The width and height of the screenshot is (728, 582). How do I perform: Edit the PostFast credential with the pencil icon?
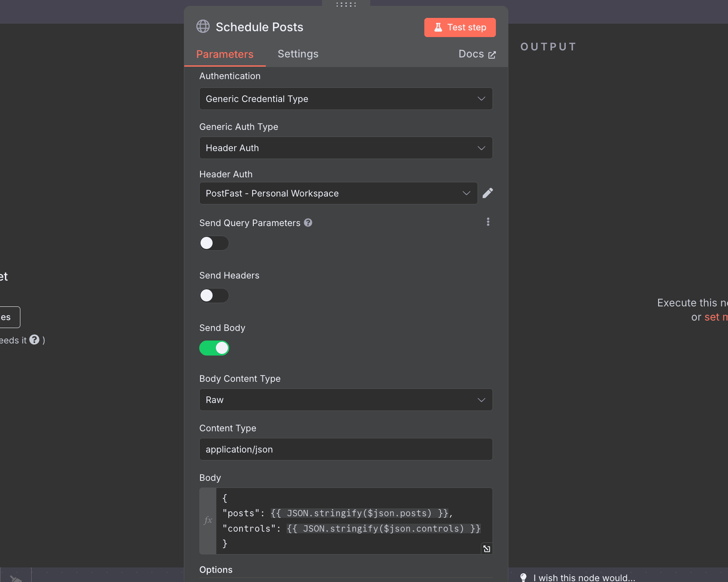point(488,193)
